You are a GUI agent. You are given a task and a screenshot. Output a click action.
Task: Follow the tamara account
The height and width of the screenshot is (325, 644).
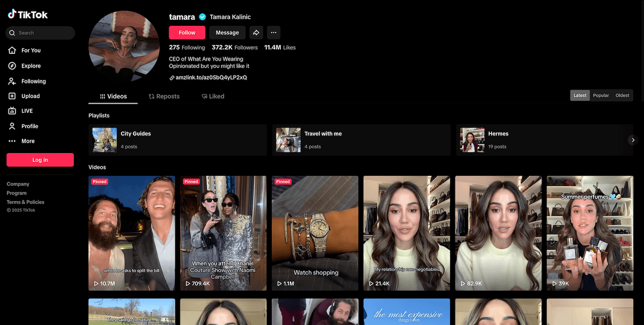187,33
